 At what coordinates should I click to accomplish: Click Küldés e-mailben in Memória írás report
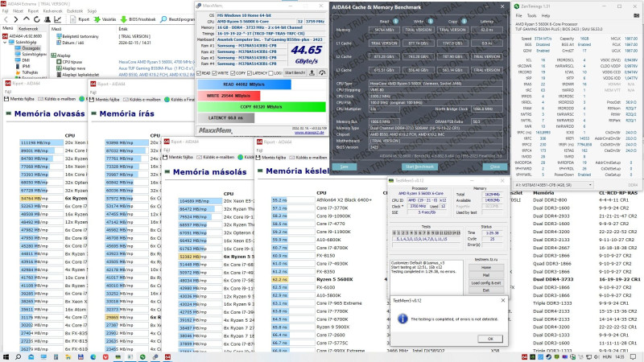(143, 99)
